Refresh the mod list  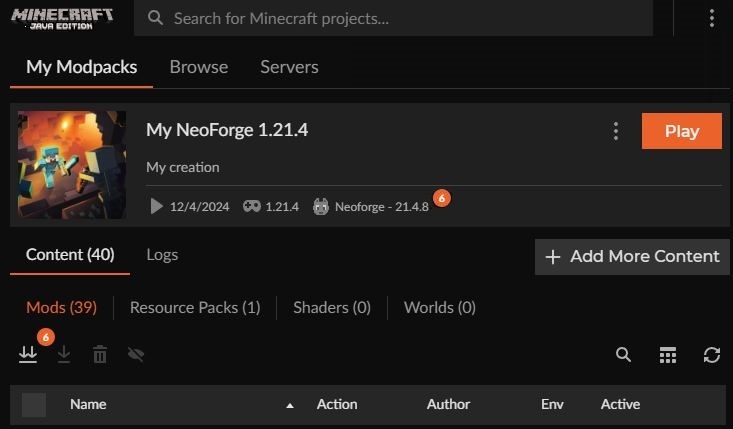712,355
